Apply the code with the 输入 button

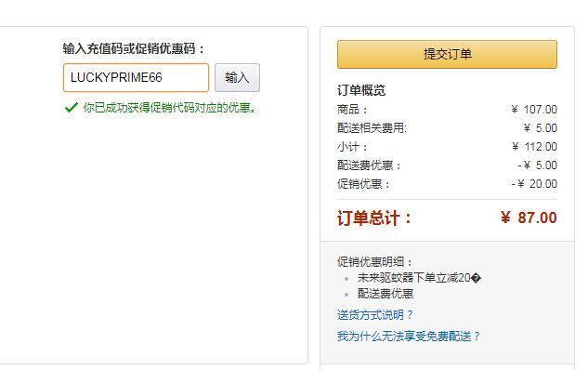click(x=237, y=78)
